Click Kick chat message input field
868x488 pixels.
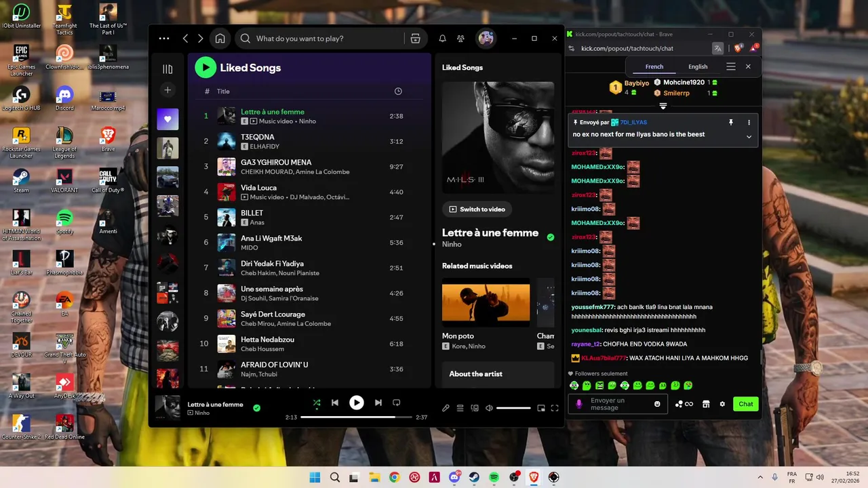pos(618,404)
